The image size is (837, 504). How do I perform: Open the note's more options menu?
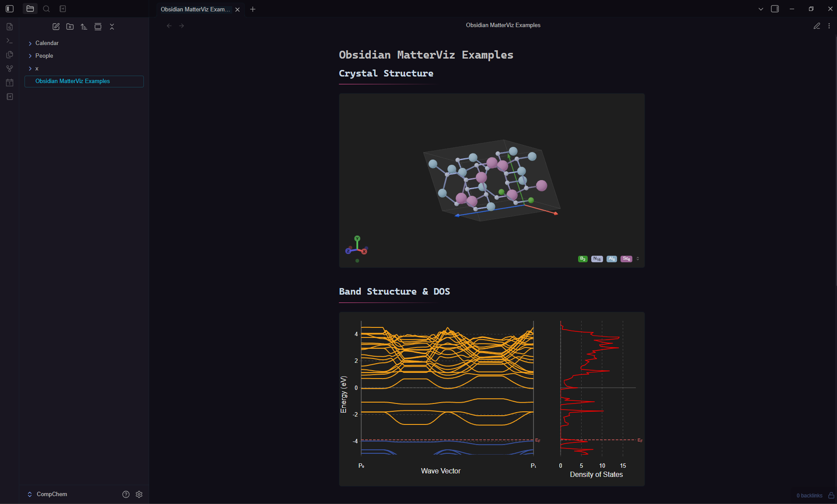829,26
